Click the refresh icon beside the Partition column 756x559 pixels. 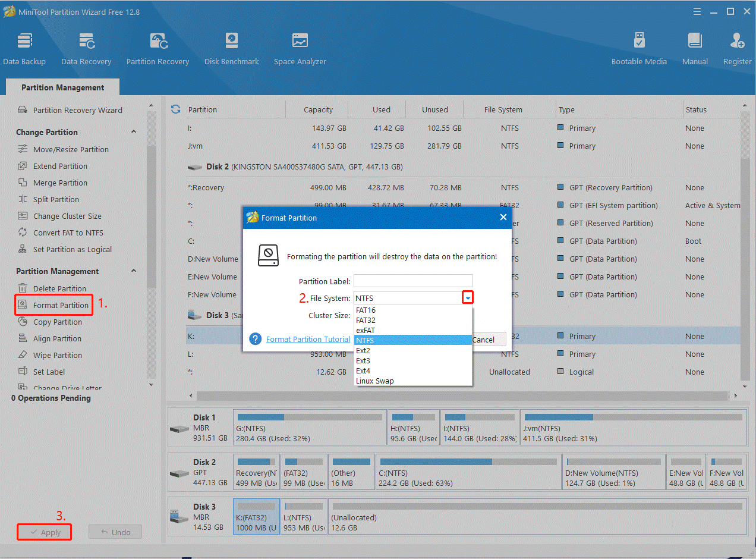[175, 109]
